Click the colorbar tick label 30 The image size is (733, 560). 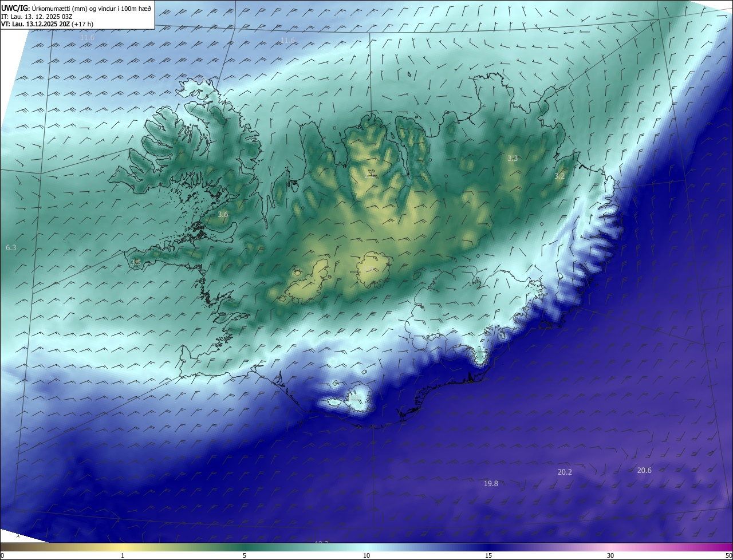click(x=610, y=555)
